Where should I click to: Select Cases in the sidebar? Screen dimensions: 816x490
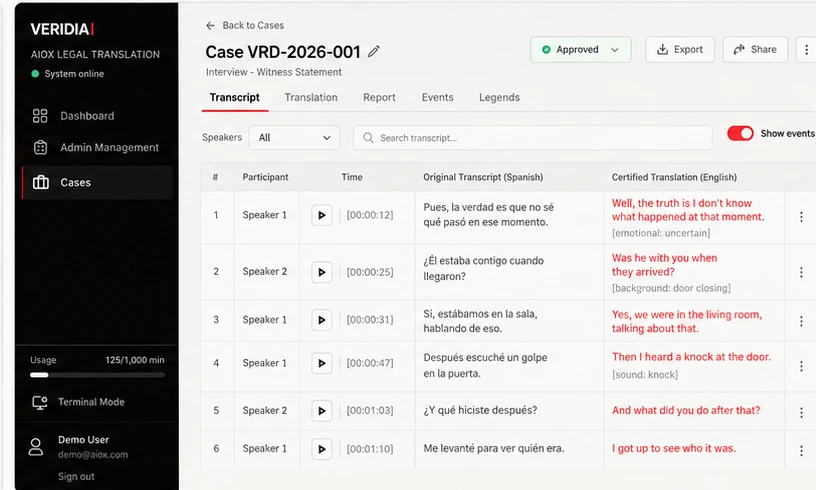pyautogui.click(x=97, y=183)
